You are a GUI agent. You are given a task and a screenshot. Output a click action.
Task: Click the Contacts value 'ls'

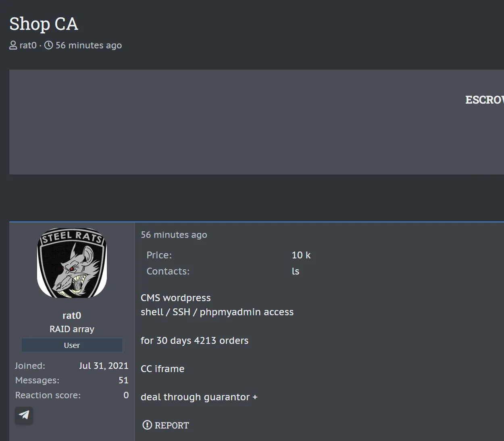pyautogui.click(x=296, y=271)
